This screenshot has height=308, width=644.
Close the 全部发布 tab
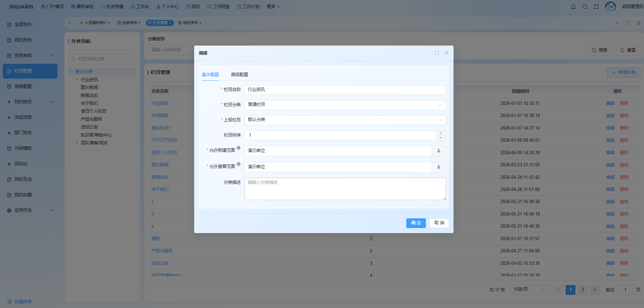pos(139,23)
